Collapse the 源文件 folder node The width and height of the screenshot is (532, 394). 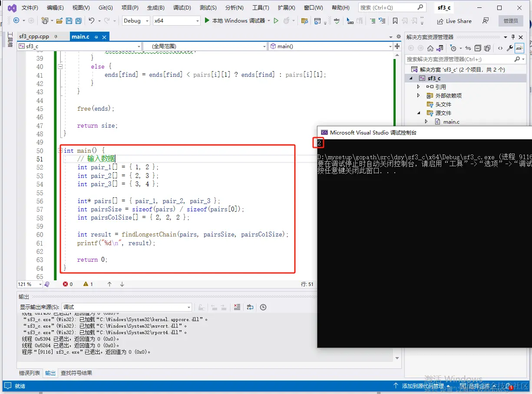(418, 113)
